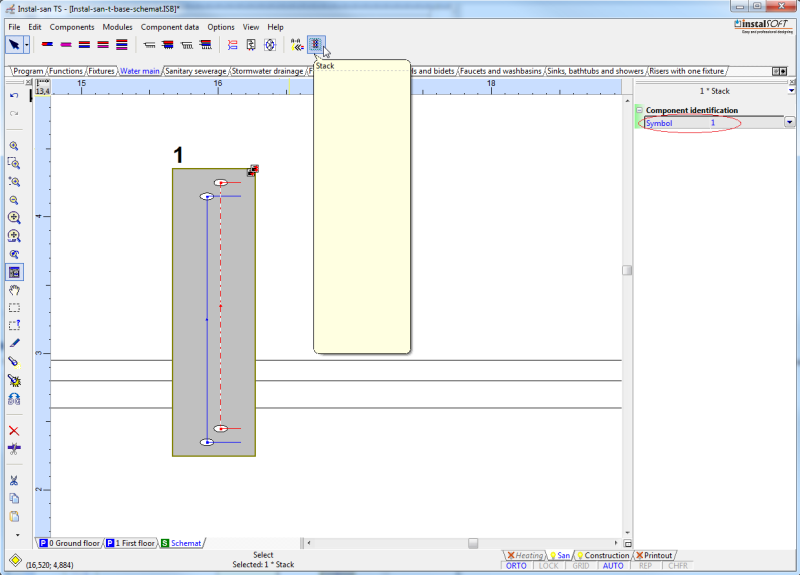The image size is (800, 575).
Task: Select the gray comb manifold icon
Action: pos(187,45)
